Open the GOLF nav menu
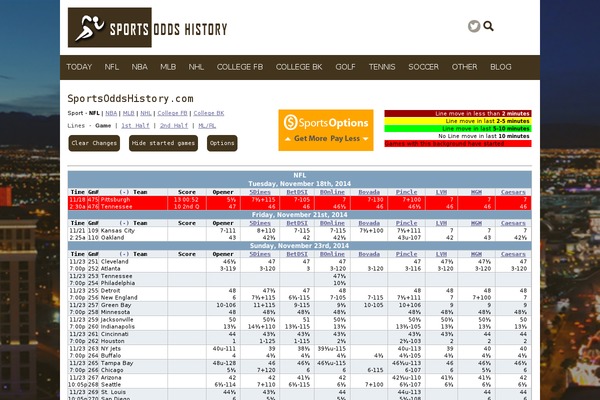This screenshot has height=400, width=600. tap(346, 67)
